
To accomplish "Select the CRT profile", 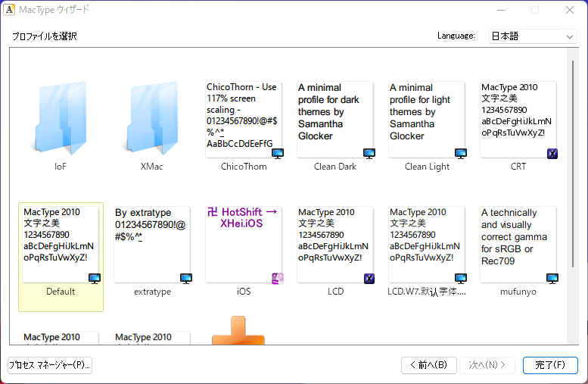I will 518,120.
